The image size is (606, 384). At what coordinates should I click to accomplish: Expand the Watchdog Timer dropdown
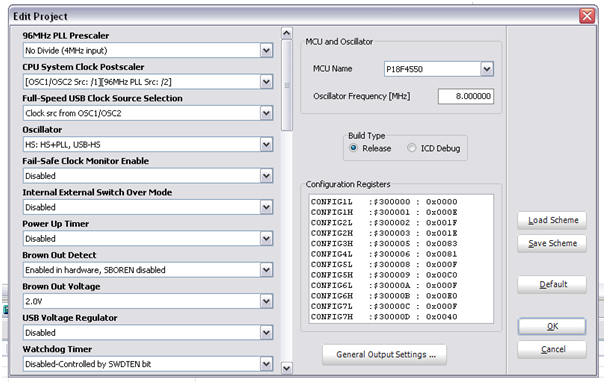tap(266, 364)
